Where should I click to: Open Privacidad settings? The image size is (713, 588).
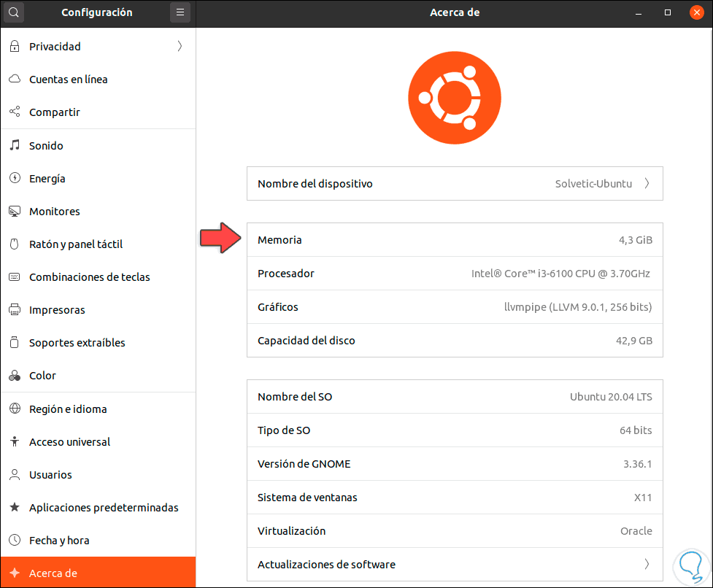[x=99, y=47]
